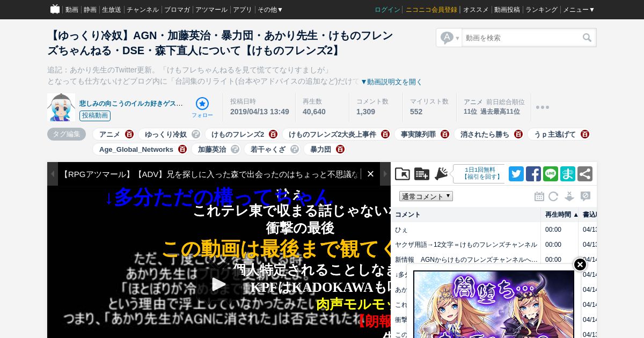
Task: Sort comments by 再生時間 column
Action: point(560,215)
